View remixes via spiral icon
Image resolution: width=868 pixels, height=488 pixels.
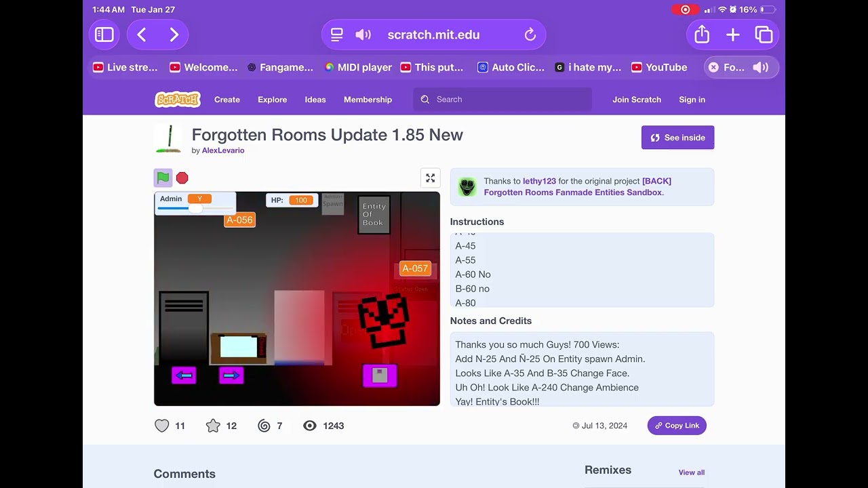click(264, 426)
